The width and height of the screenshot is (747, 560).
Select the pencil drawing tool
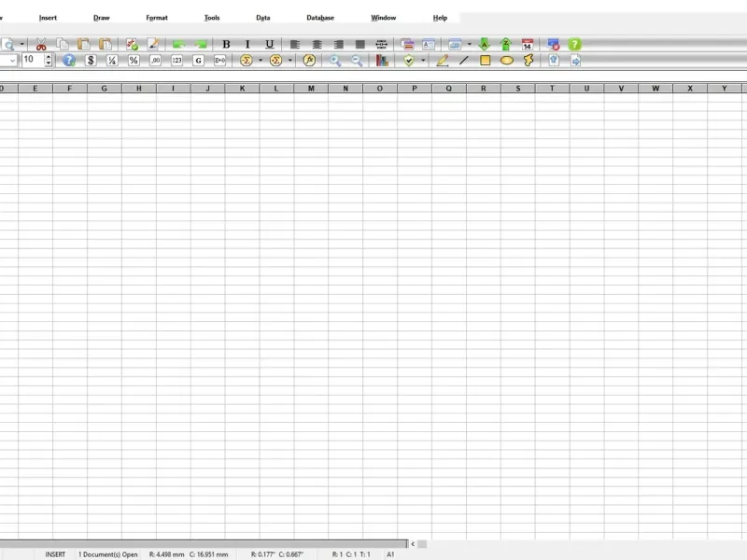pos(442,61)
